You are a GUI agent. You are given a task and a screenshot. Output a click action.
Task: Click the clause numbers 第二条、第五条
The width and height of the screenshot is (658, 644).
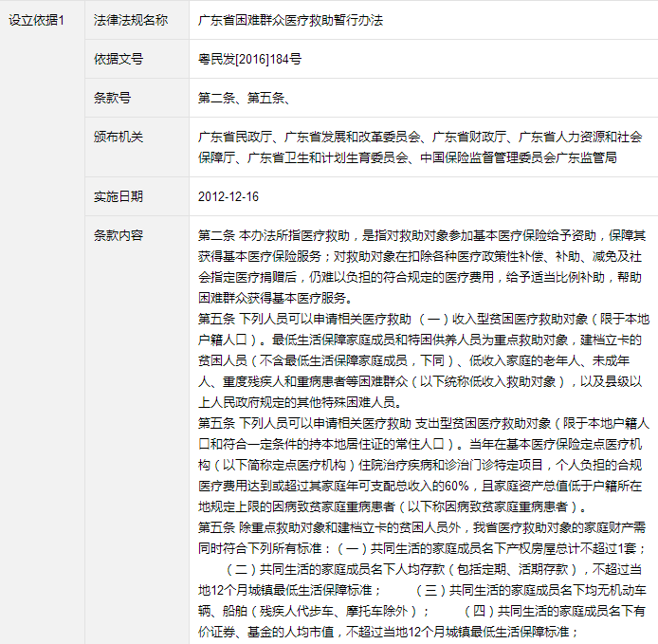coord(244,98)
